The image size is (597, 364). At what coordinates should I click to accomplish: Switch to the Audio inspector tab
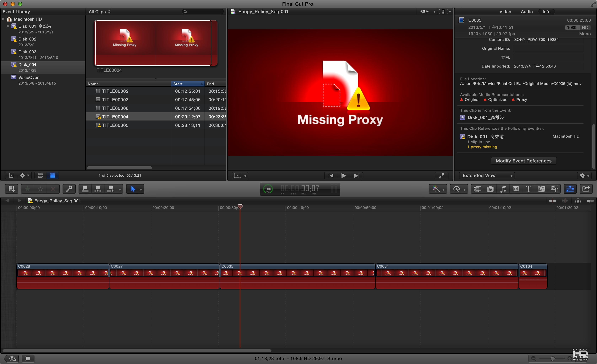tap(526, 12)
